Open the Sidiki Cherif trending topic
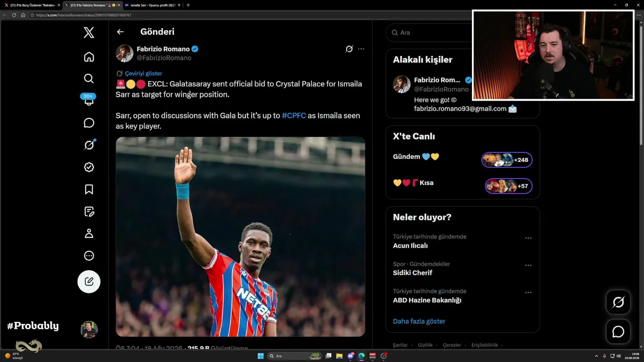Screen dimensions: 644x362 click(x=413, y=273)
